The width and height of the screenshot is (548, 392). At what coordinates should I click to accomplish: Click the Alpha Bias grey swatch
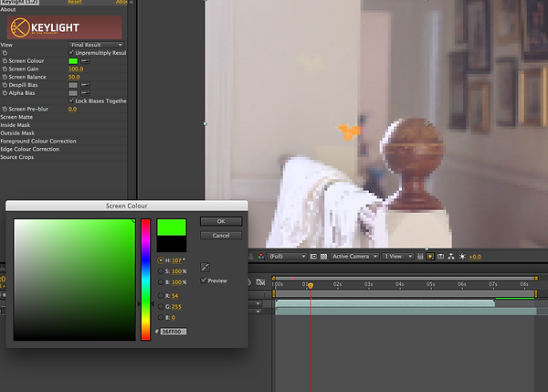73,93
